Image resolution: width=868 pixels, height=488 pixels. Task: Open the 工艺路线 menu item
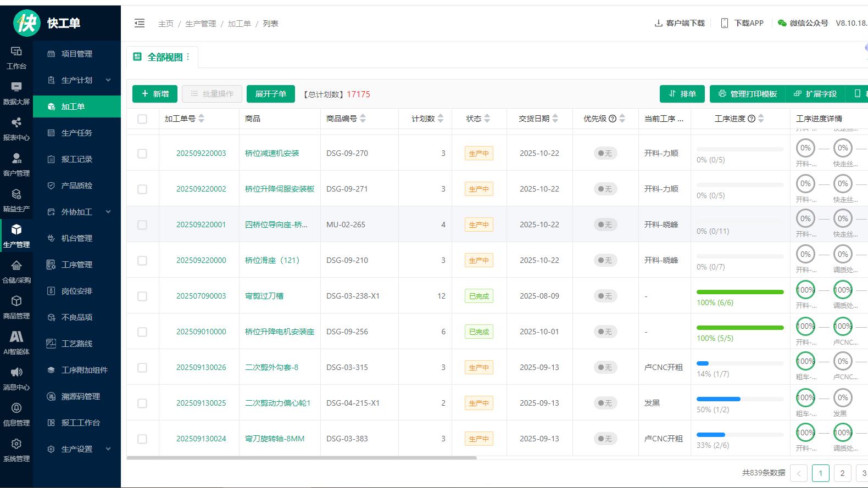click(76, 344)
